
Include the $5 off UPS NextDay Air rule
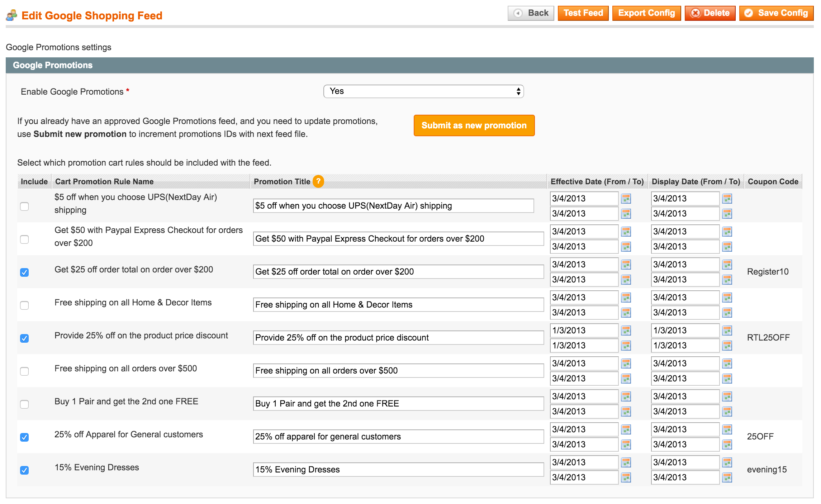click(24, 206)
